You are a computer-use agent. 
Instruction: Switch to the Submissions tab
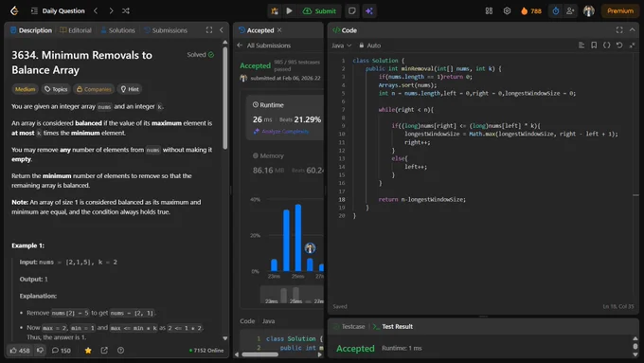[x=166, y=30]
